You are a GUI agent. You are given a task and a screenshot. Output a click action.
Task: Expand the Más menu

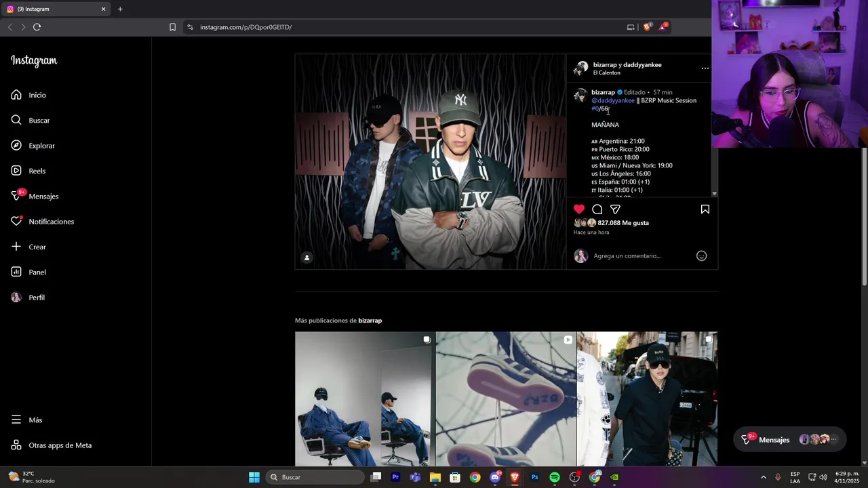26,420
